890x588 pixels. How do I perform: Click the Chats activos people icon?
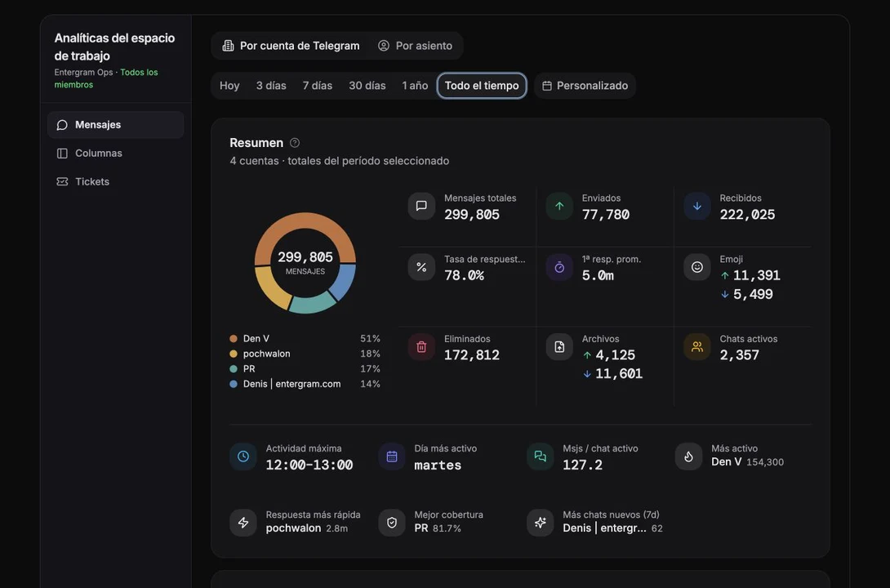[697, 347]
